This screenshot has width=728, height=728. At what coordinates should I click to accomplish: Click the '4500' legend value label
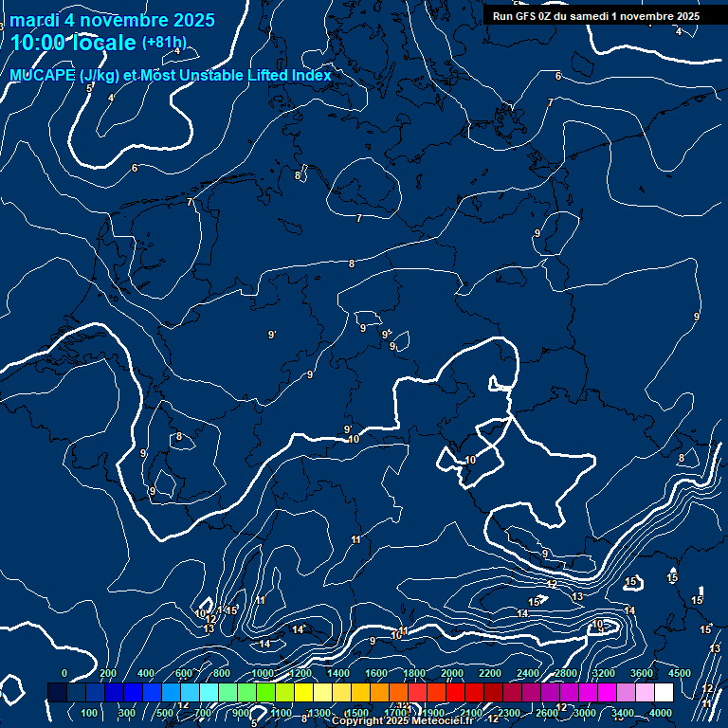tap(680, 673)
